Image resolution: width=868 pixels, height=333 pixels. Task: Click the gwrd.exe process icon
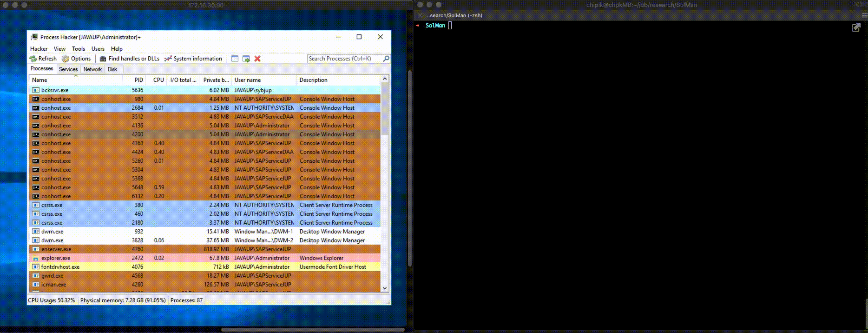tap(35, 276)
